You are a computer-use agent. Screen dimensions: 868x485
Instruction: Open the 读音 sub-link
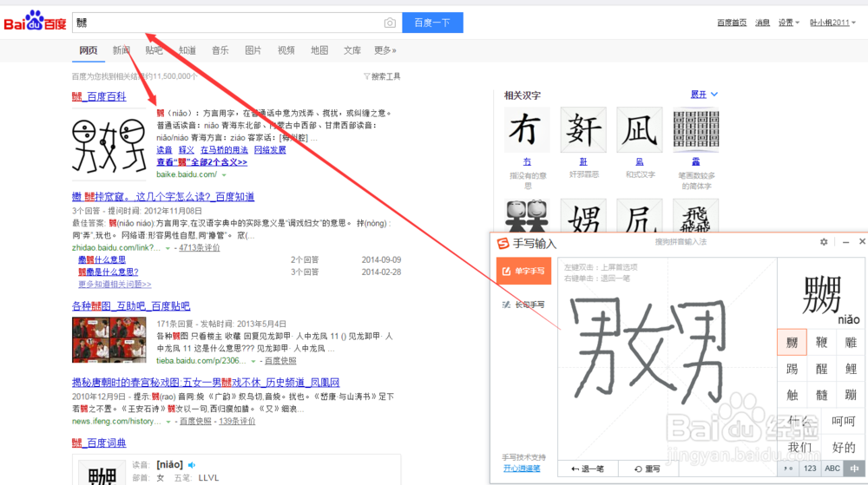(164, 150)
